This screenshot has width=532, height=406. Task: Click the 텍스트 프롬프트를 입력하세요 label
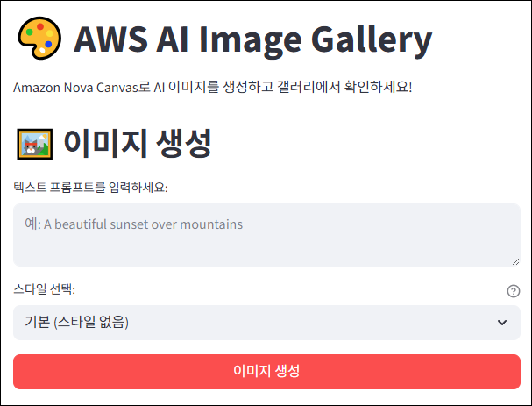(x=90, y=187)
